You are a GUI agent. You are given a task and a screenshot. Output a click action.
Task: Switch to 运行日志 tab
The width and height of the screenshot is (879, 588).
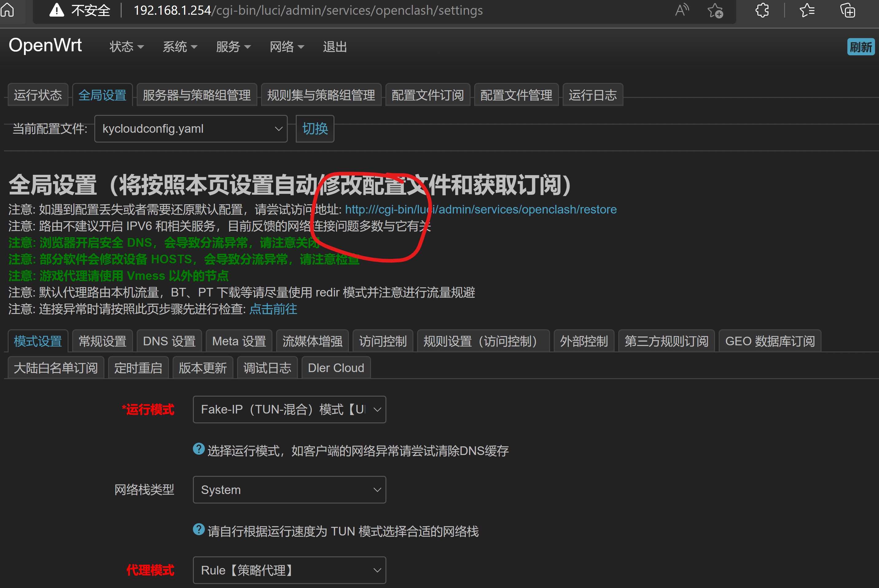pos(593,95)
